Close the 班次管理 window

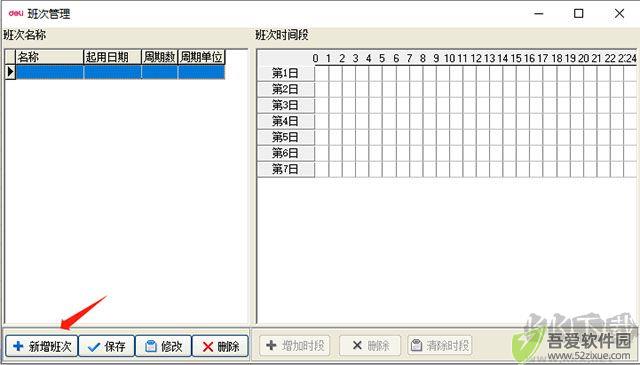[619, 13]
